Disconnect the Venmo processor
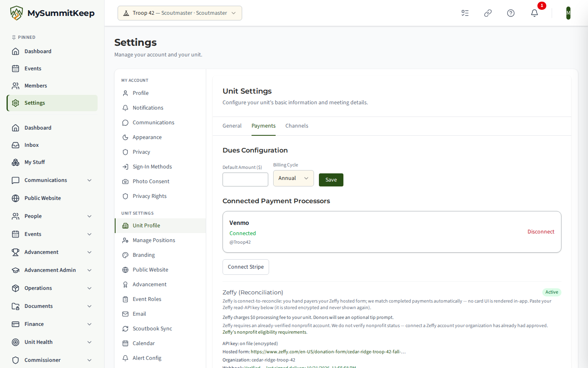588x368 pixels. point(541,232)
